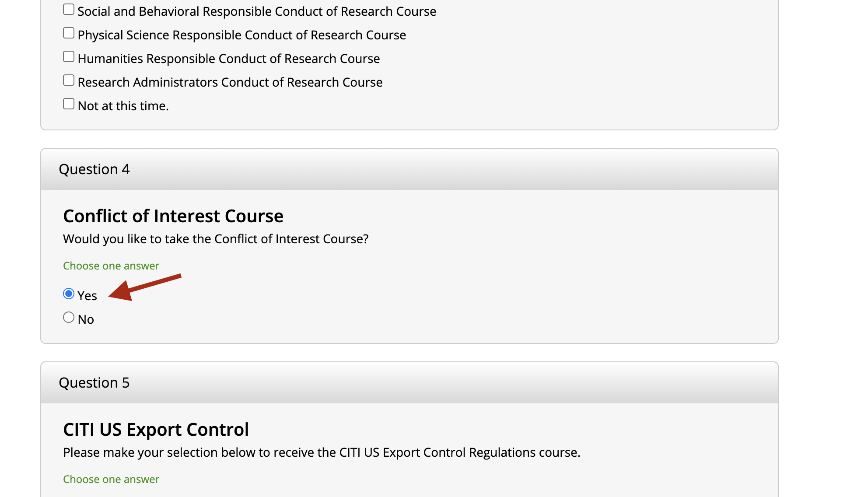Click the 'Humanities Responsible Conduct of Research Course' label

coord(228,59)
